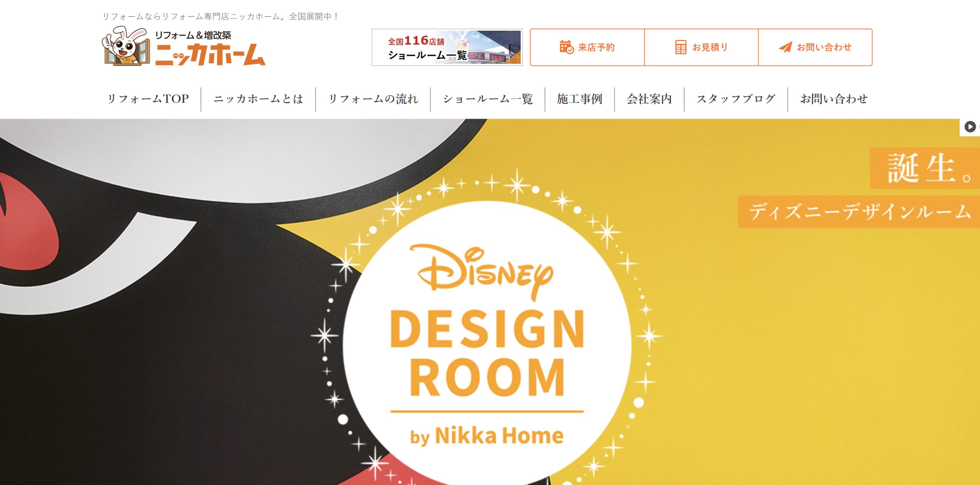Click the 誕生。 orange heading label
The height and width of the screenshot is (485, 980).
pyautogui.click(x=925, y=168)
